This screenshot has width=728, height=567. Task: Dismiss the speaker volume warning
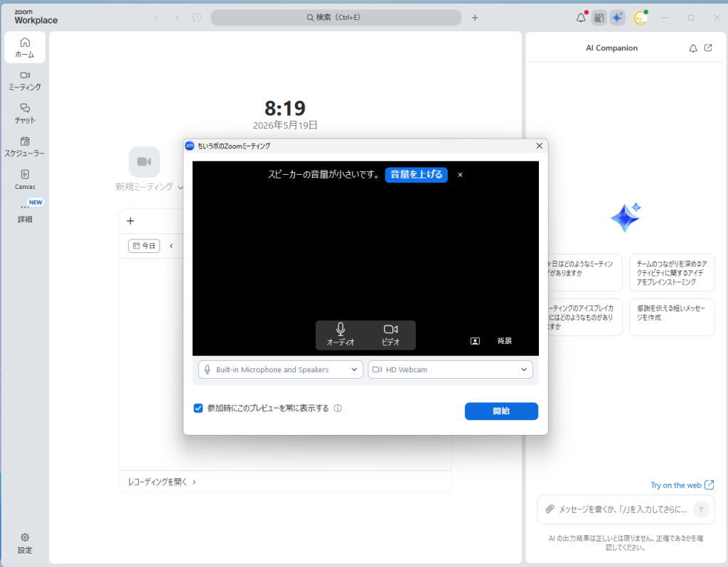[460, 175]
